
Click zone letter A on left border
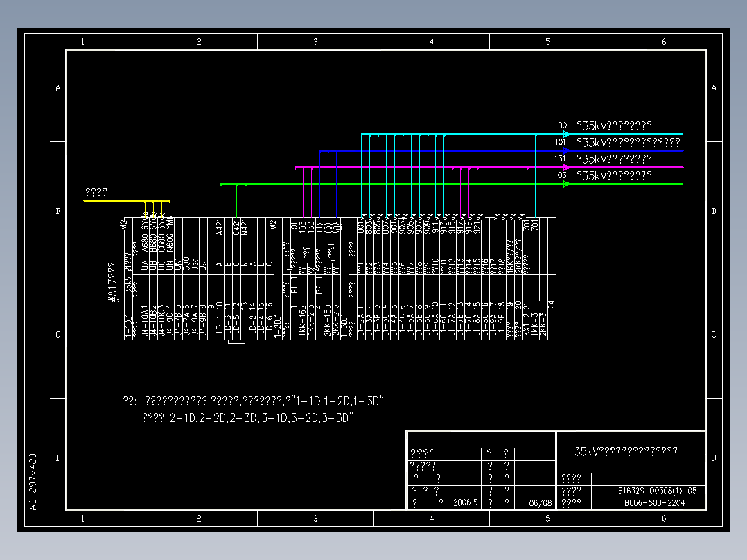click(58, 88)
